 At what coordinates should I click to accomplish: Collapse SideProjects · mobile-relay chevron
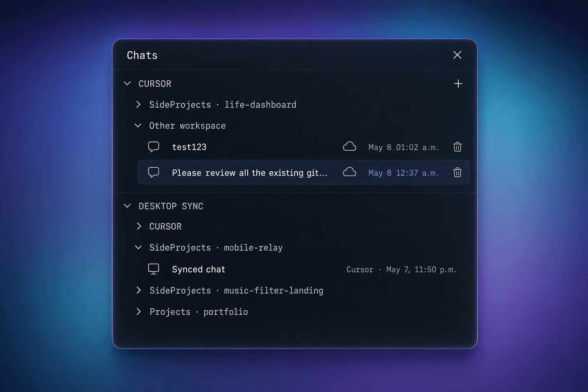pyautogui.click(x=138, y=248)
